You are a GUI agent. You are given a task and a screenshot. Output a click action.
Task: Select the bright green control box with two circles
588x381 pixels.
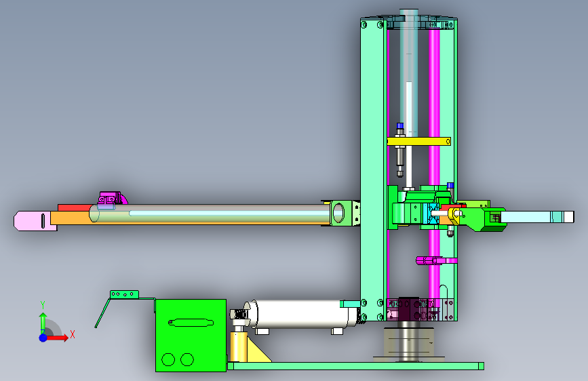click(x=191, y=336)
